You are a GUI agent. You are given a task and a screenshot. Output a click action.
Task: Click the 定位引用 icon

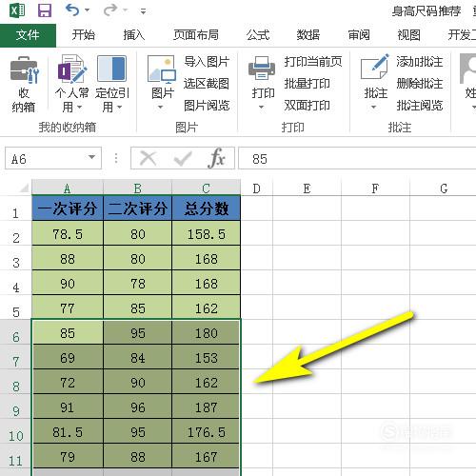coord(111,69)
